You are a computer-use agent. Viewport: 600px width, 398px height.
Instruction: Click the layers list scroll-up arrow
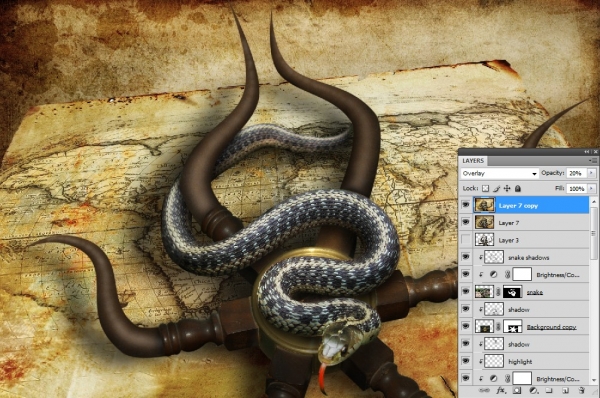pyautogui.click(x=594, y=201)
